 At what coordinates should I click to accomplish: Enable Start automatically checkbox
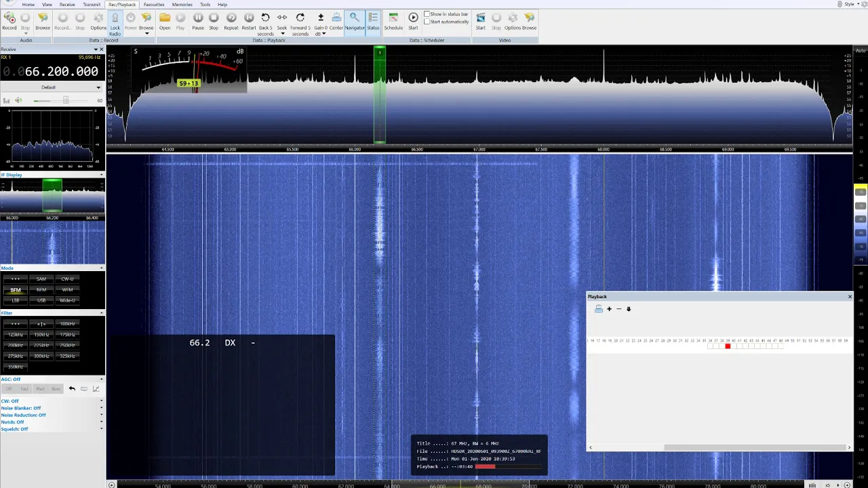coord(427,22)
